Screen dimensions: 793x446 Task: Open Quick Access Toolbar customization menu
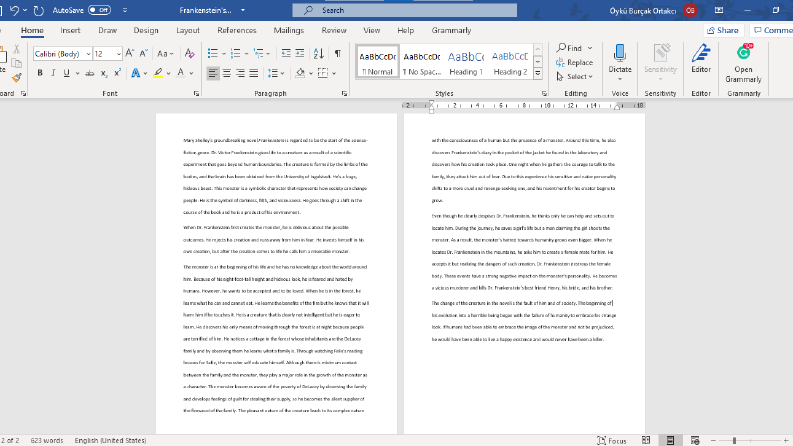click(x=125, y=10)
